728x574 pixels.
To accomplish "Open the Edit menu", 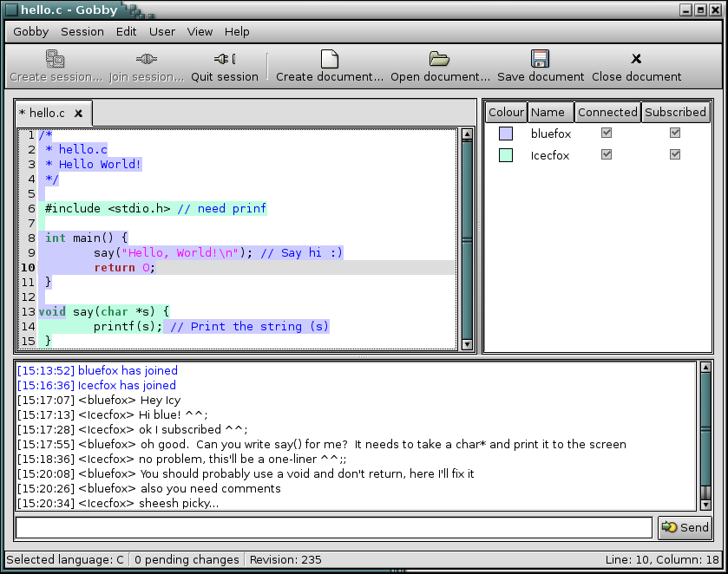I will point(126,31).
